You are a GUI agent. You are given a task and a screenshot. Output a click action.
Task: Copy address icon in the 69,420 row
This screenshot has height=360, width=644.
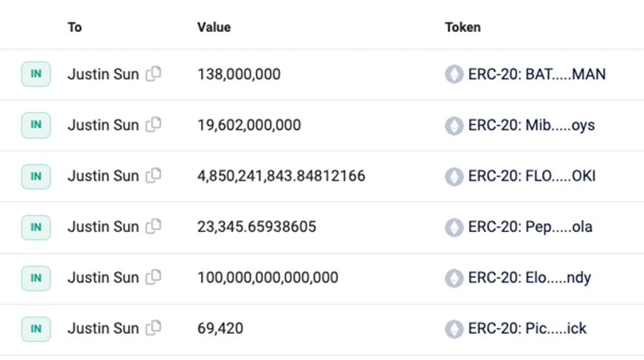tap(153, 328)
